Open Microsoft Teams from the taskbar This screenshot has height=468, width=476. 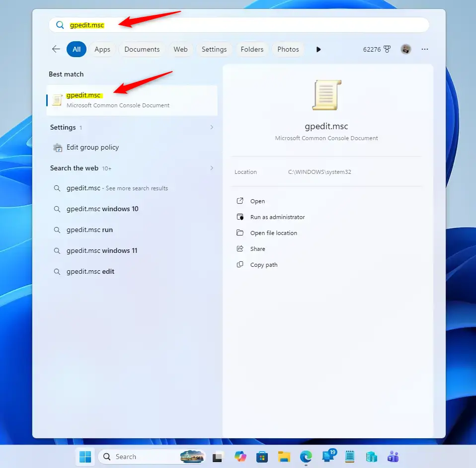[x=393, y=457]
